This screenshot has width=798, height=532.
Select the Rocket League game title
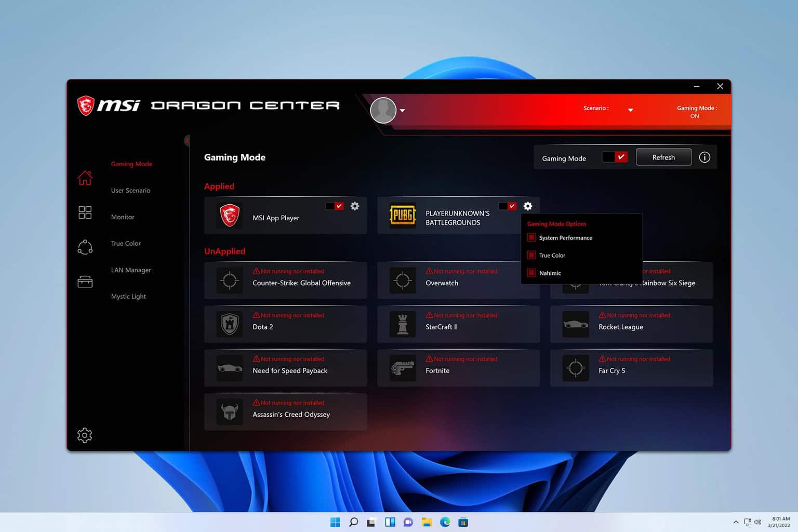coord(621,327)
